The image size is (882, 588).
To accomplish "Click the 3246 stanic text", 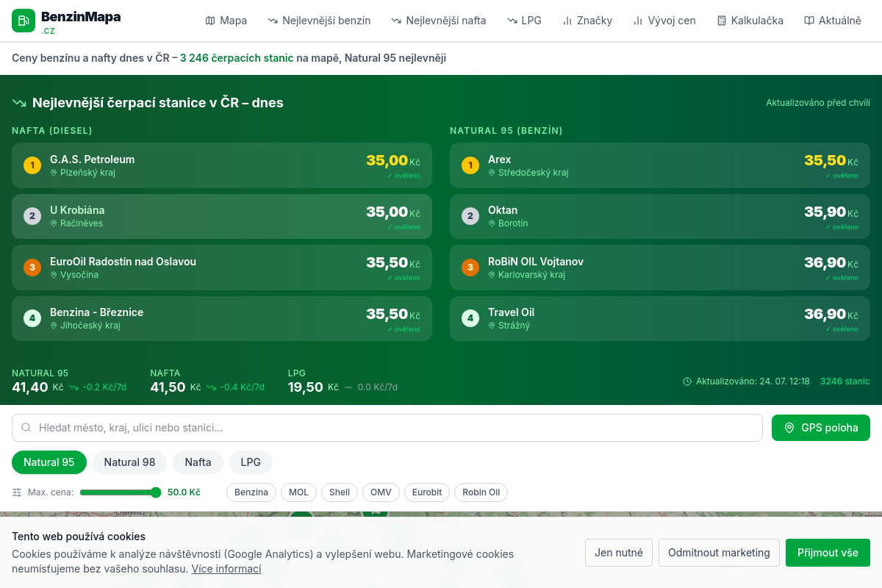I will (845, 381).
